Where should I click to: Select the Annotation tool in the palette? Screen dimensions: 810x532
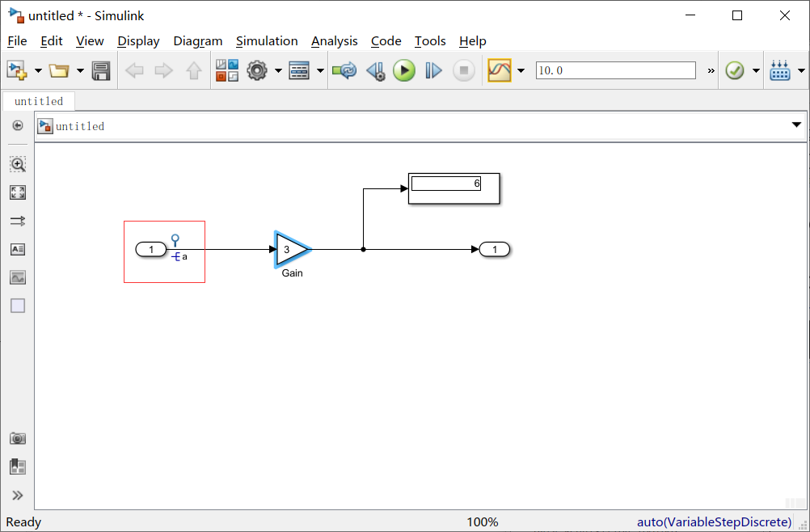tap(18, 249)
